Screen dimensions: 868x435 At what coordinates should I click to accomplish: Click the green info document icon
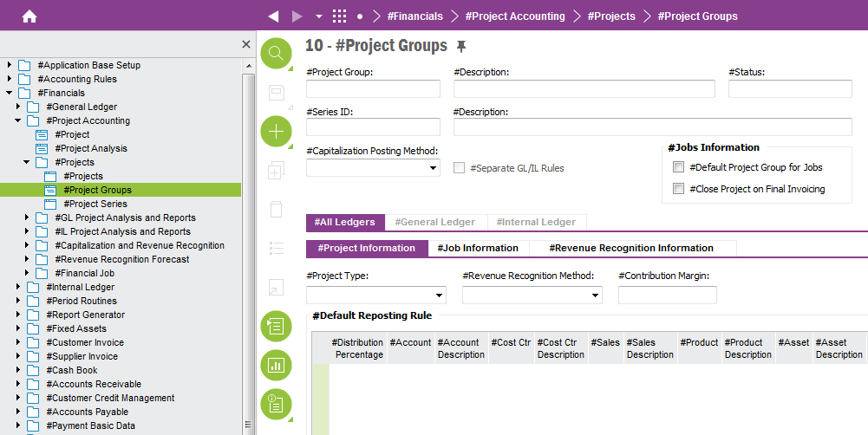tap(277, 405)
